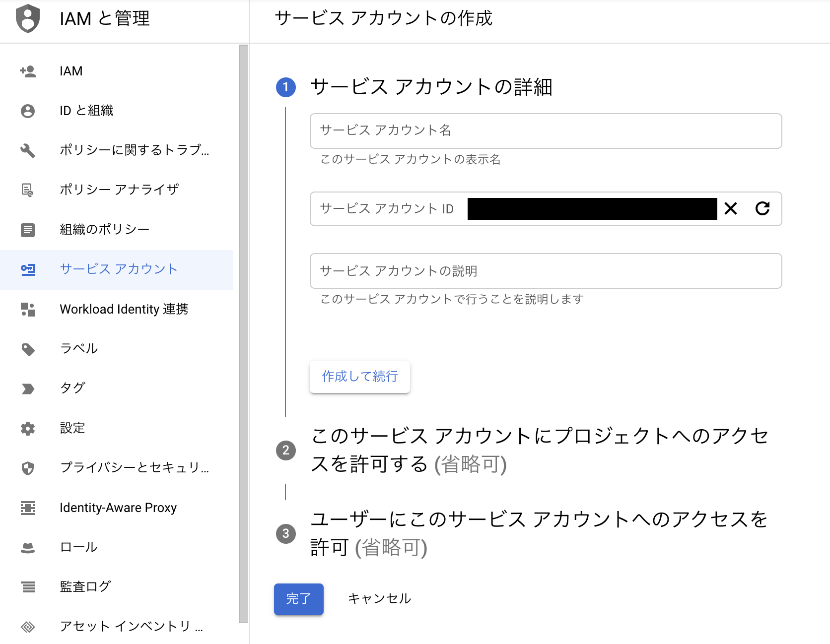The width and height of the screenshot is (830, 644).
Task: Open the IAM menu item
Action: click(117, 71)
